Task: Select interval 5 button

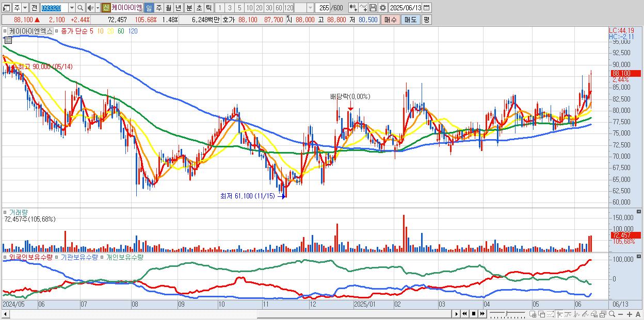Action: (239, 8)
